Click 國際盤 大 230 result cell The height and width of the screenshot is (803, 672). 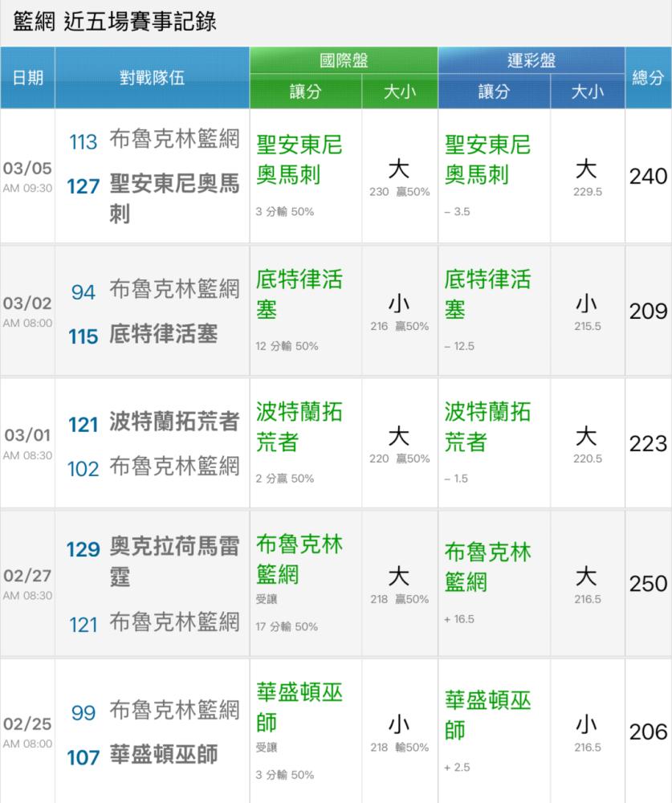point(400,177)
